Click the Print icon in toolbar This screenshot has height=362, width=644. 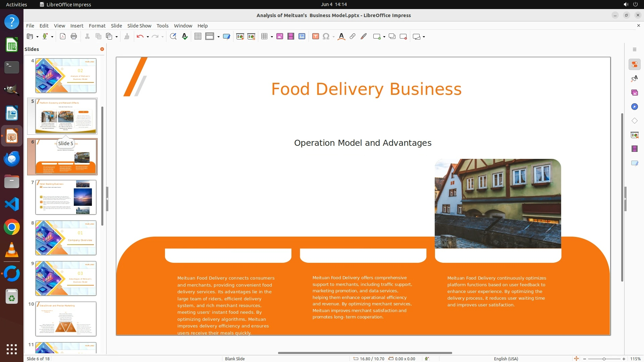click(x=74, y=37)
